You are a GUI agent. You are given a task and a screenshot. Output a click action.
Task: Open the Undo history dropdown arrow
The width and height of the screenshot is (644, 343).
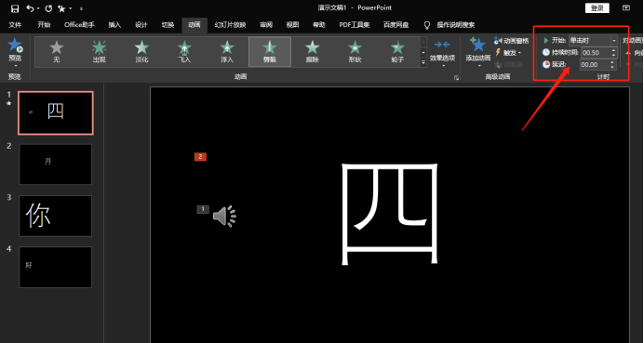38,8
